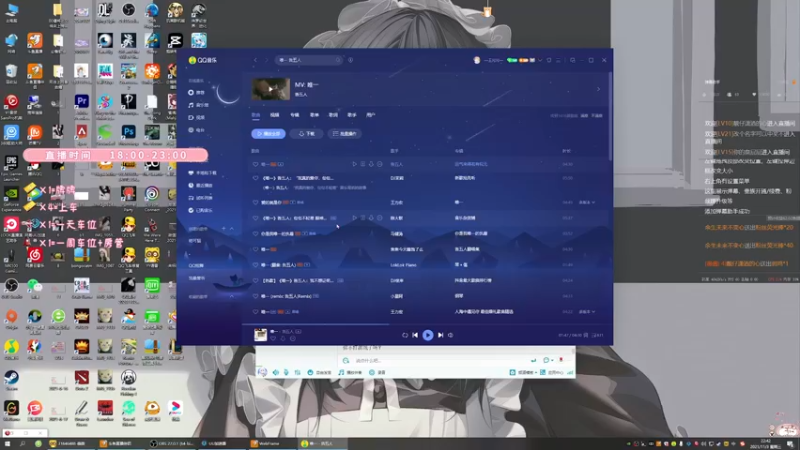Favorite the first song with its heart
Image resolution: width=800 pixels, height=450 pixels.
[x=256, y=164]
